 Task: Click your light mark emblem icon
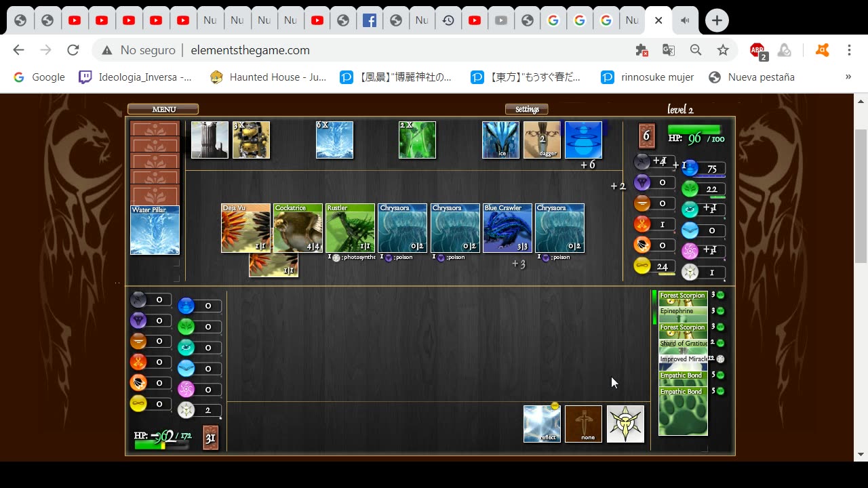[625, 424]
